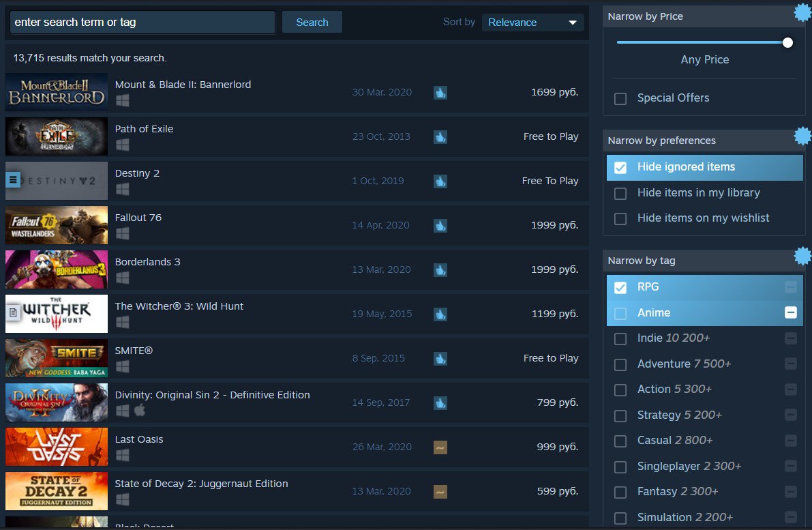Open the Sort by Relevance dropdown
Viewport: 812px width, 530px height.
[532, 23]
